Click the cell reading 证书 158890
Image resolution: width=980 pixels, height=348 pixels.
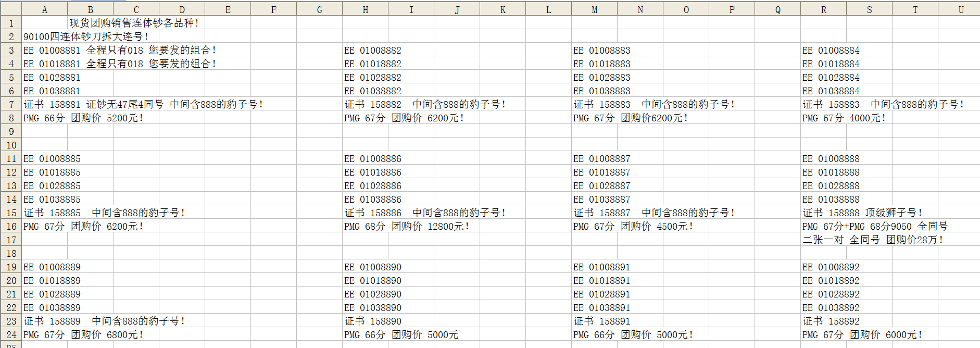click(365, 321)
